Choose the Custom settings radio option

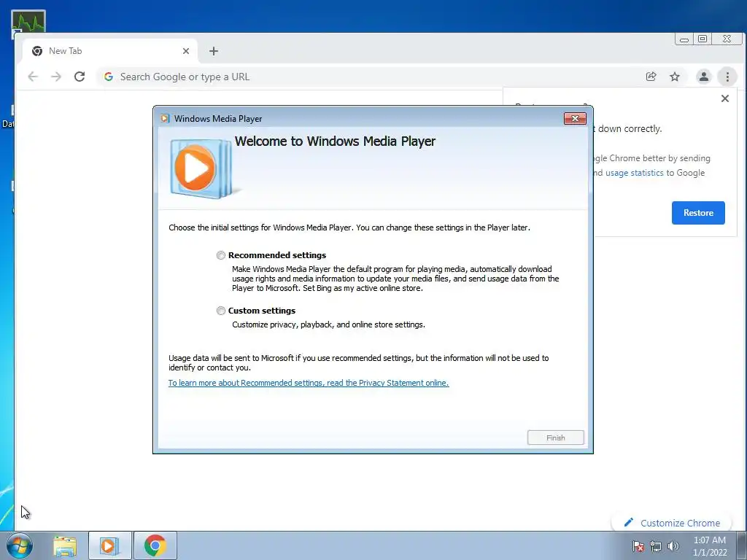pyautogui.click(x=220, y=311)
